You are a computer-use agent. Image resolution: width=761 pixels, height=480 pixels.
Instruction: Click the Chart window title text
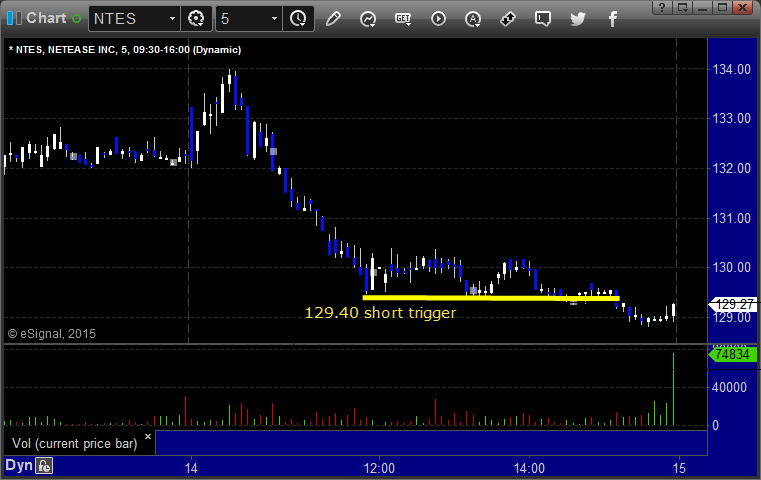[x=46, y=18]
